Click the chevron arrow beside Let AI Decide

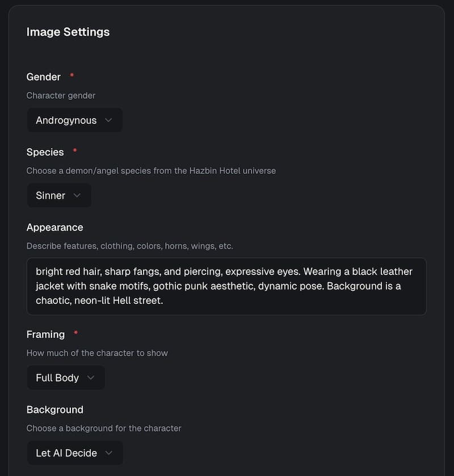tap(110, 453)
